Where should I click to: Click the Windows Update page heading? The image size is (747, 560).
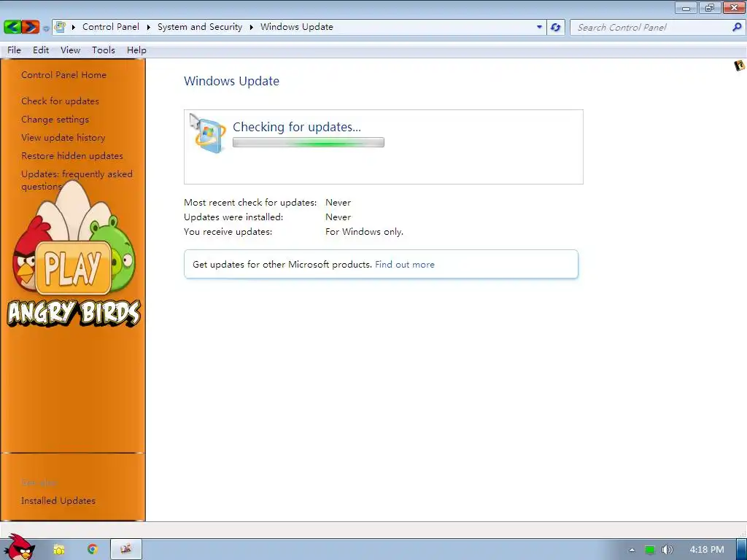coord(231,81)
